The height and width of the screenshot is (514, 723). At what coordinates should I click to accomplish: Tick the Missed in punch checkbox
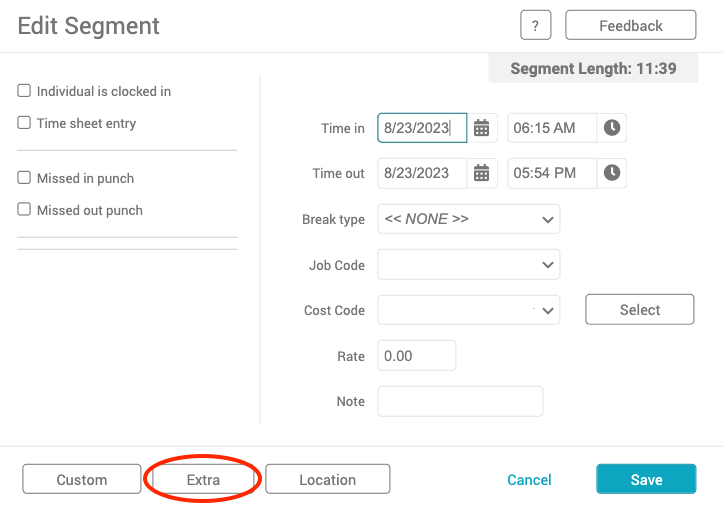24,177
